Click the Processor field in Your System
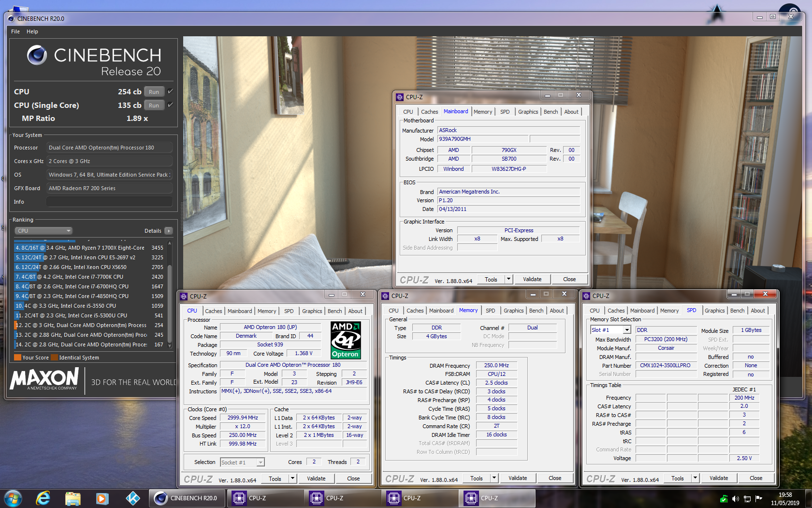The height and width of the screenshot is (508, 812). (x=109, y=148)
